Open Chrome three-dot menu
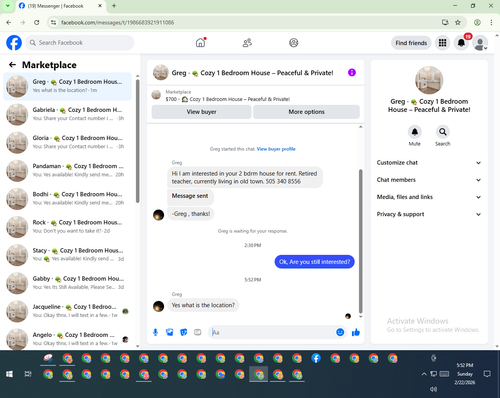 click(x=491, y=22)
